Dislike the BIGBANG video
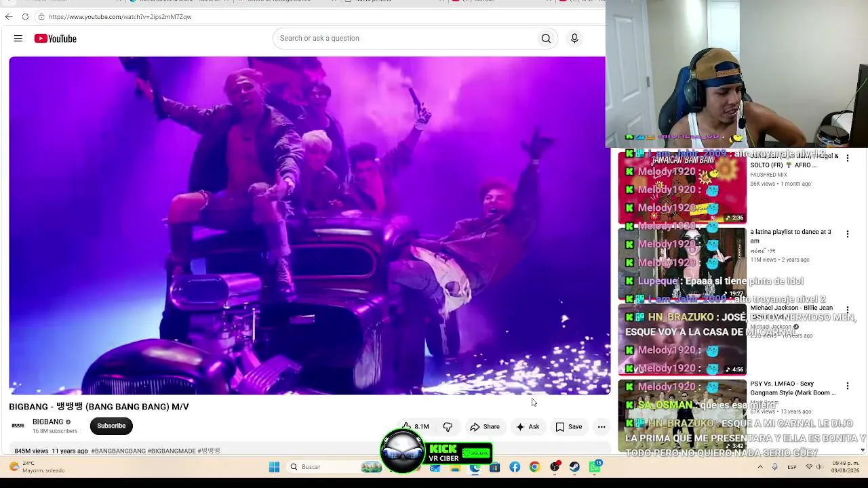This screenshot has height=488, width=868. coord(448,427)
